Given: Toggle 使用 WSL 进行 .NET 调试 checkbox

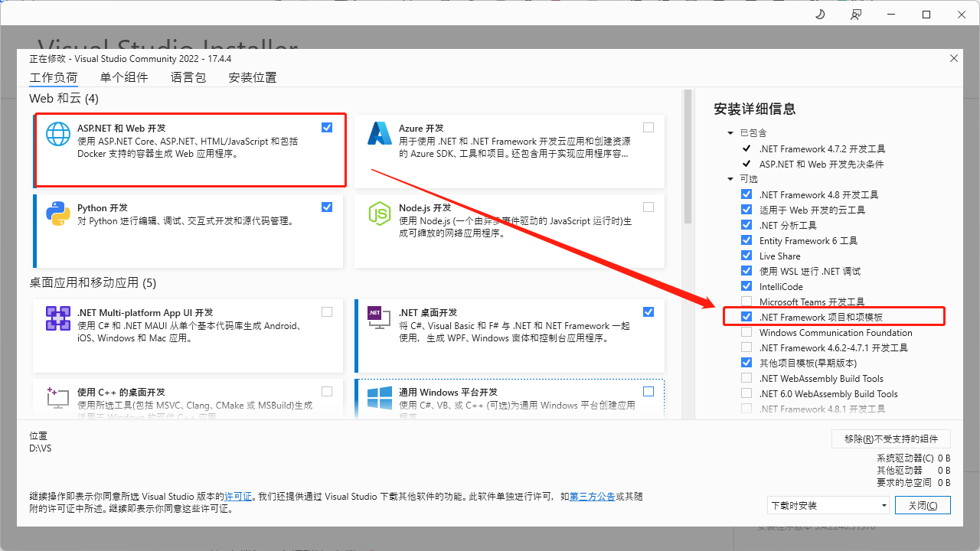Looking at the screenshot, I should click(746, 271).
